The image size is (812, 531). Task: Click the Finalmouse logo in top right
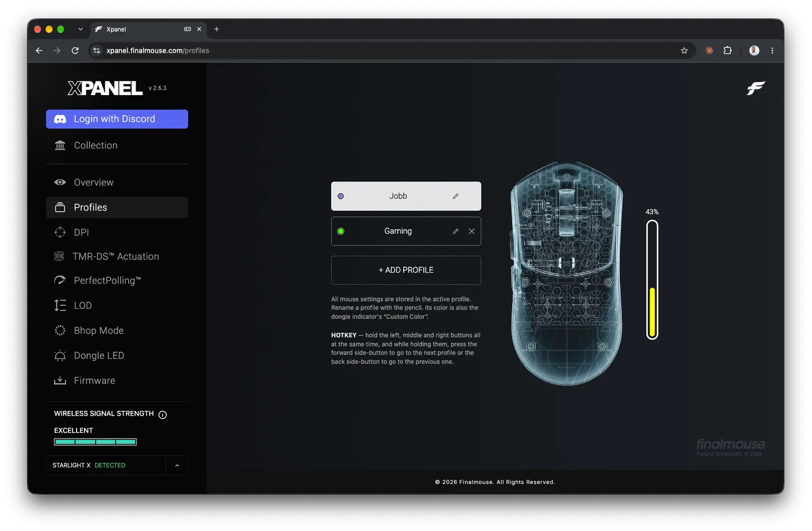(x=756, y=88)
